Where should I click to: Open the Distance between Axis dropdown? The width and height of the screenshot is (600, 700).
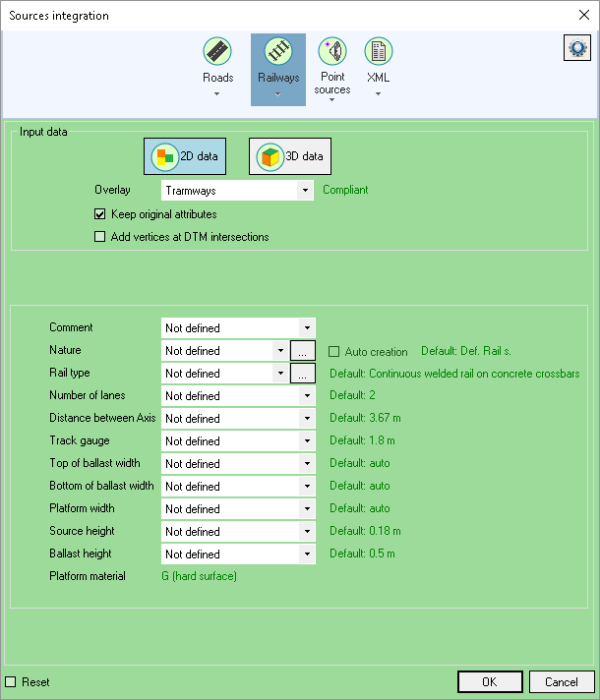(238, 419)
